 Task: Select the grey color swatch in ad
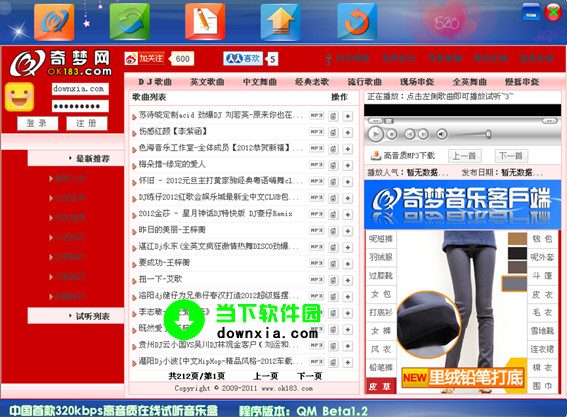pos(514,284)
